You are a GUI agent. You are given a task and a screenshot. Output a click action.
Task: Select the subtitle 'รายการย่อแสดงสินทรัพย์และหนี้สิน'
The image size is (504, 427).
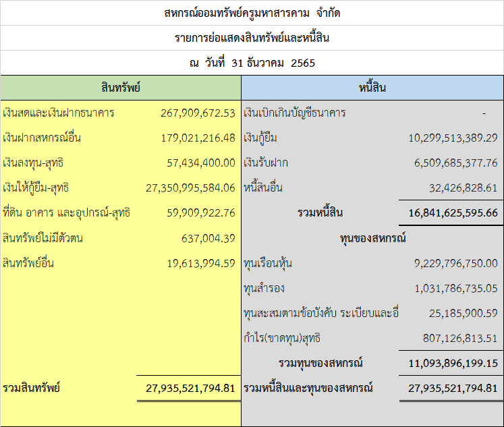[x=252, y=38]
